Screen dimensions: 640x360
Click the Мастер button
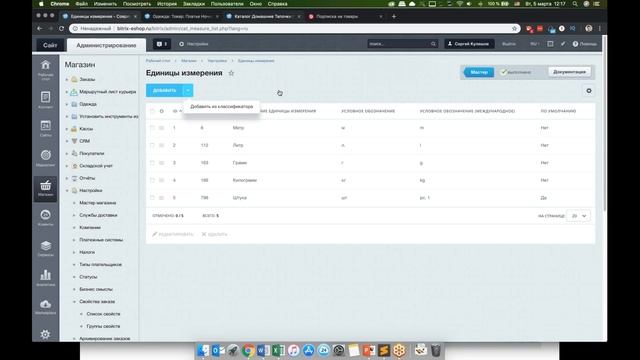pyautogui.click(x=479, y=72)
